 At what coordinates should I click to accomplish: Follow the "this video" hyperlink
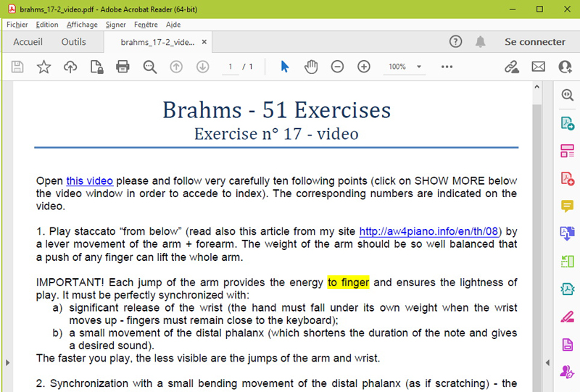click(89, 180)
